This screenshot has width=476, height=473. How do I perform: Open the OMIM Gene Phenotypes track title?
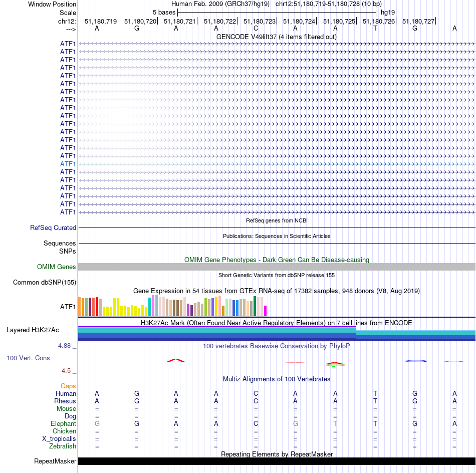pos(277,260)
